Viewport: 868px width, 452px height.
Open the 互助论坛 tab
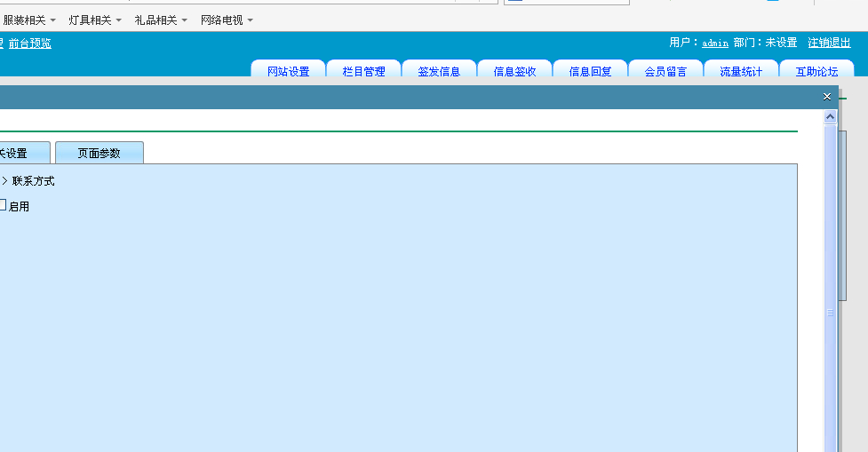pos(817,71)
